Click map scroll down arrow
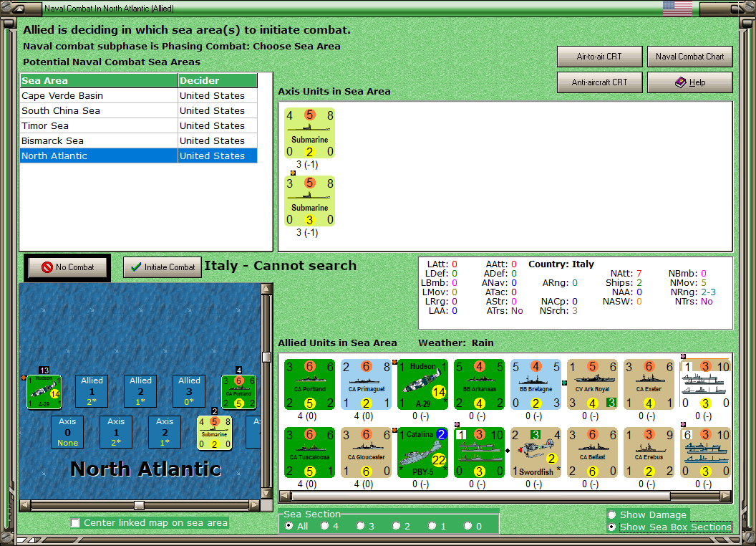The height and width of the screenshot is (546, 756). pos(266,494)
